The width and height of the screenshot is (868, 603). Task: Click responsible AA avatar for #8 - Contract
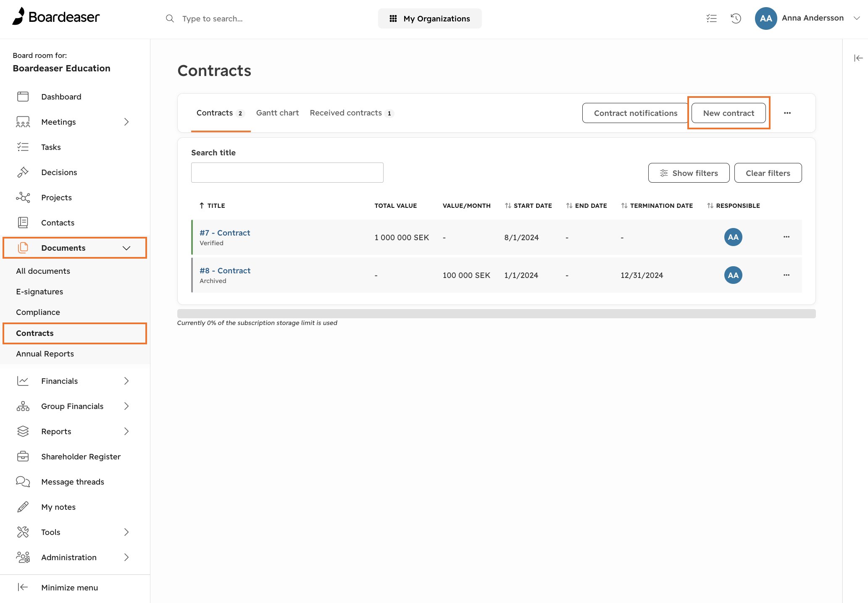tap(733, 275)
